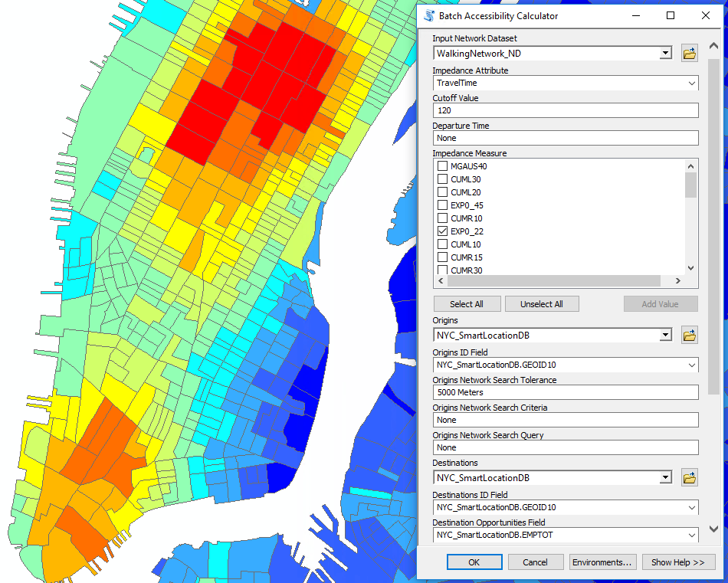Image resolution: width=728 pixels, height=583 pixels.
Task: Open the Environments... settings
Action: [x=602, y=562]
